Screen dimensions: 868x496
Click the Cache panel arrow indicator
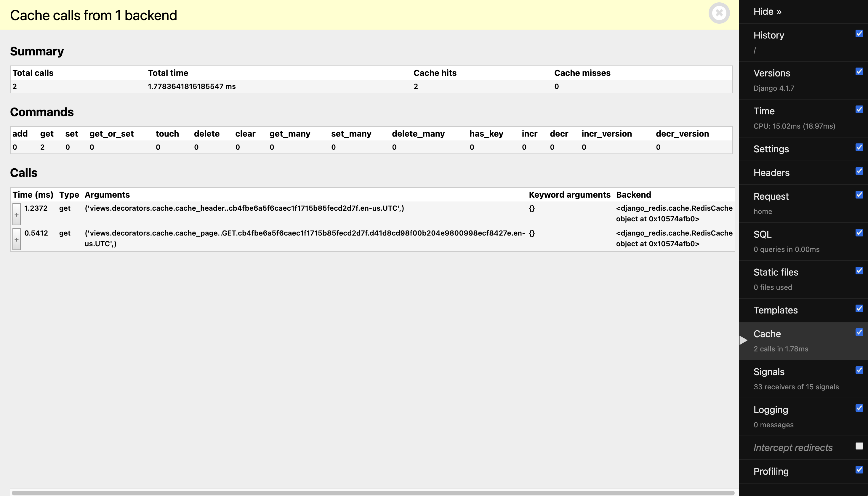point(743,340)
